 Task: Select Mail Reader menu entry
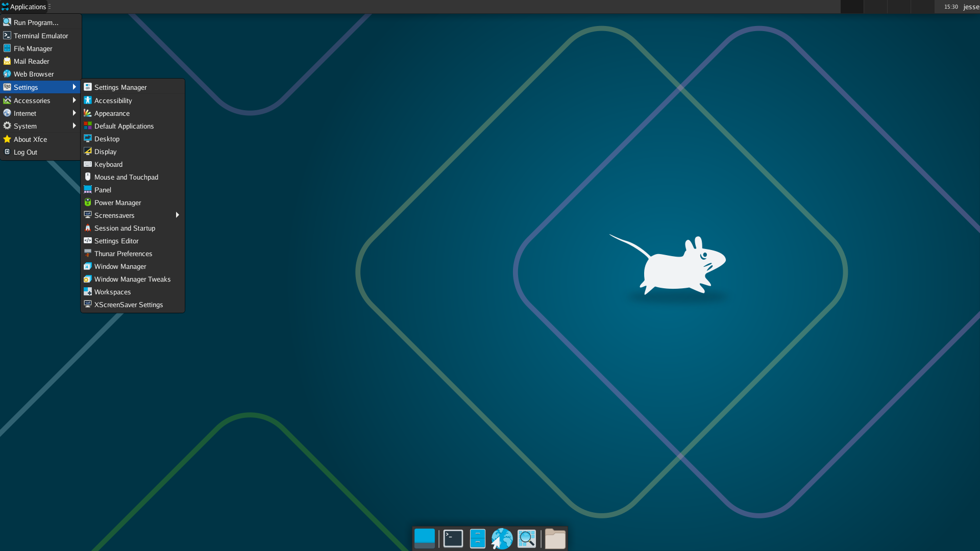coord(41,61)
